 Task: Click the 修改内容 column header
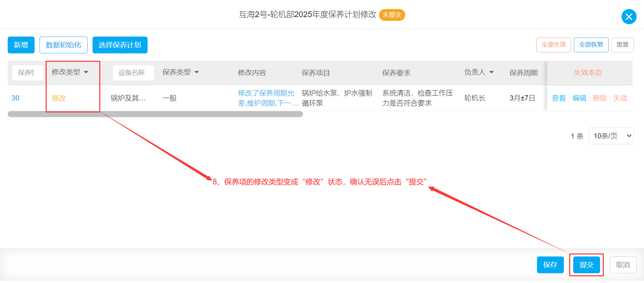252,73
